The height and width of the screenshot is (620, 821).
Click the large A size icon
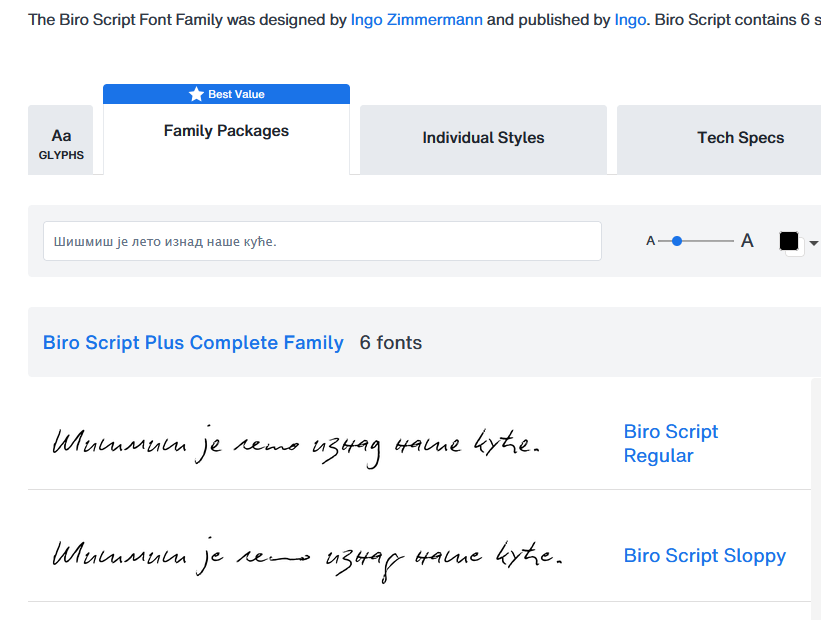747,241
